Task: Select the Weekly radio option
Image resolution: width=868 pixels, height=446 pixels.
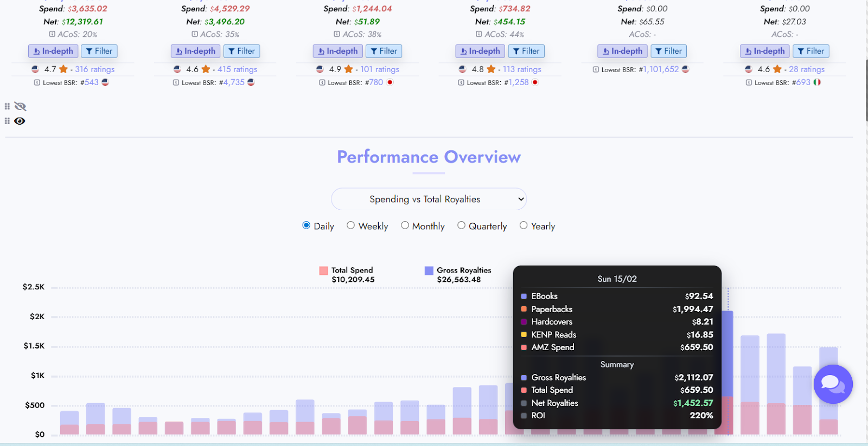Action: [x=351, y=225]
